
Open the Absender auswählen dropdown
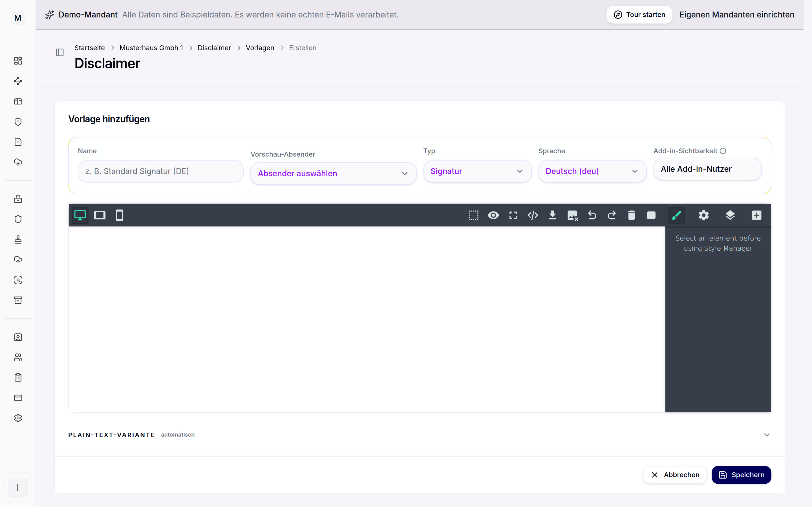(333, 173)
